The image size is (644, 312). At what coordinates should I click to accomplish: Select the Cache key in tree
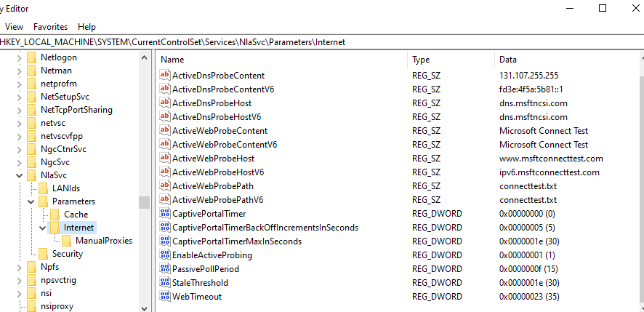point(76,215)
